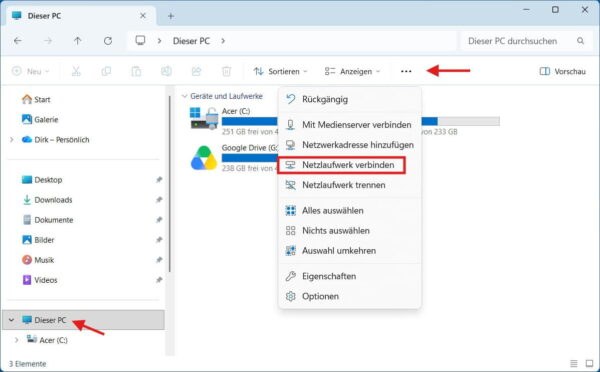The width and height of the screenshot is (600, 372).
Task: Click the pin icon next to Videos
Action: pos(159,280)
